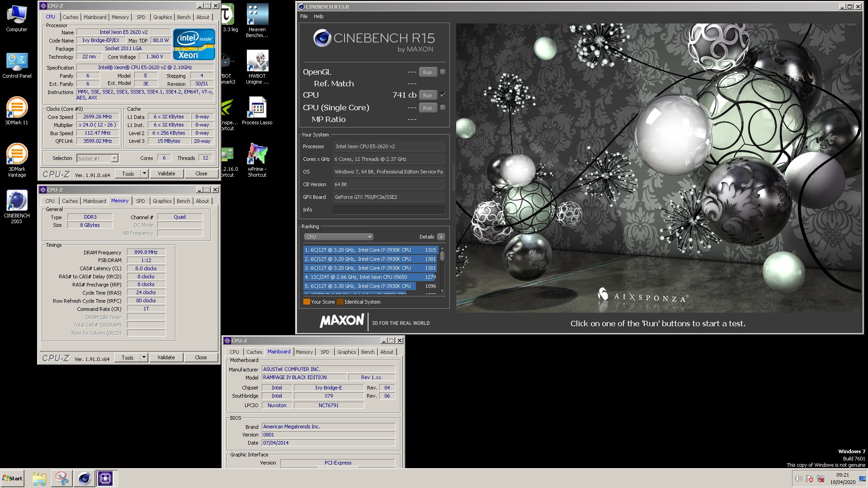The image size is (868, 488).
Task: Run the OpenGL benchmark
Action: [428, 72]
